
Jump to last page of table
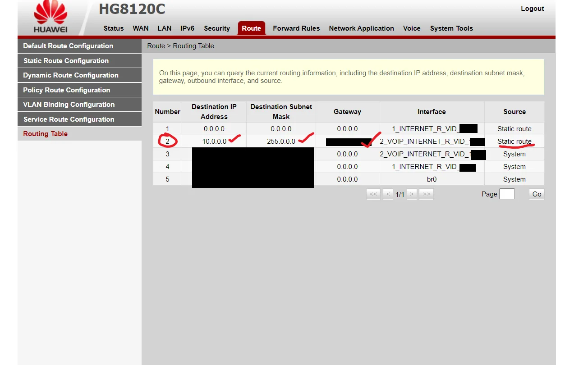tap(426, 194)
